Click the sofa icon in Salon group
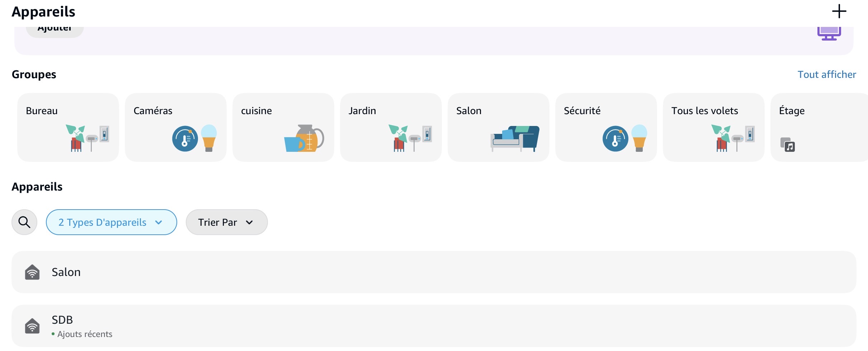Screen dimensions: 868x351 [515, 139]
